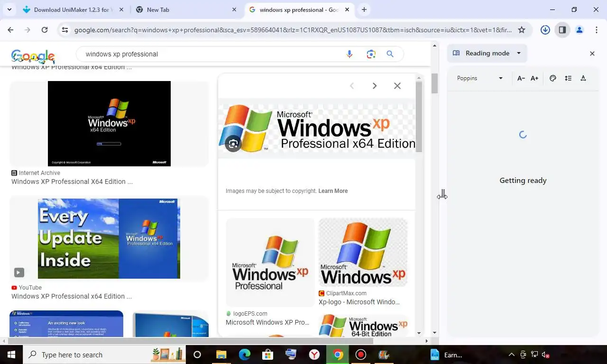Screen dimensions: 607x364
Task: Start voice search with microphone icon
Action: click(349, 54)
